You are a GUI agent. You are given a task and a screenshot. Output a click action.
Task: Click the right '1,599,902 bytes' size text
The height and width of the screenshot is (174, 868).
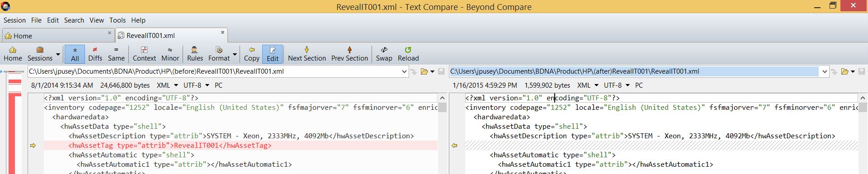click(x=547, y=85)
